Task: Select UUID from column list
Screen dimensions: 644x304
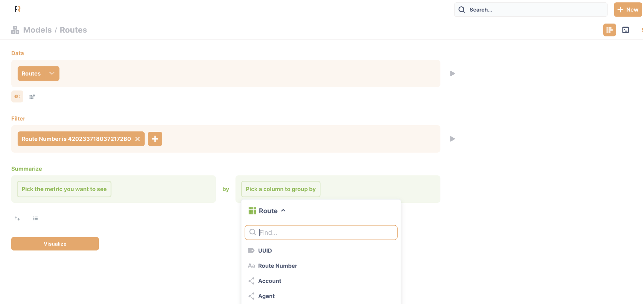Action: pos(265,251)
